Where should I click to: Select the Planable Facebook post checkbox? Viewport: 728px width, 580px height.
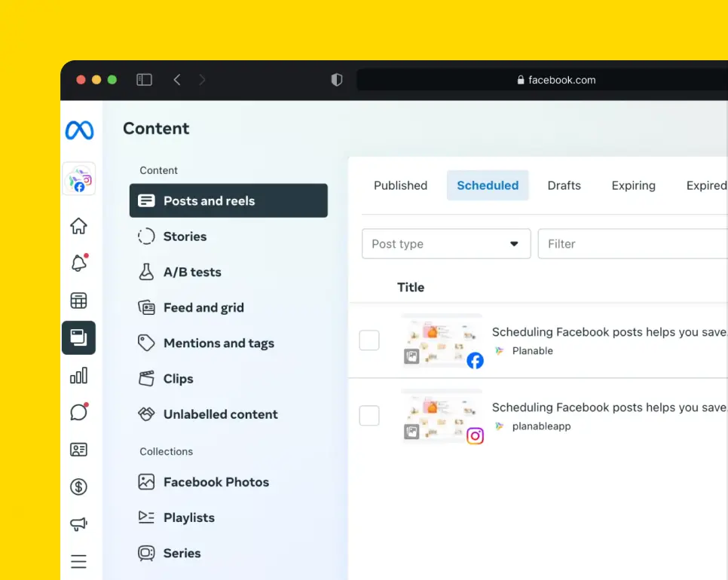click(369, 340)
